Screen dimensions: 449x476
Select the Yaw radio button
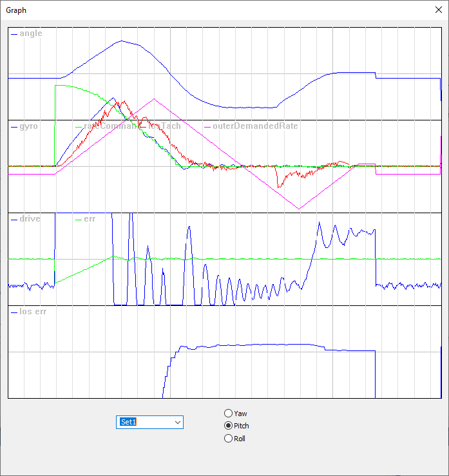pos(228,414)
